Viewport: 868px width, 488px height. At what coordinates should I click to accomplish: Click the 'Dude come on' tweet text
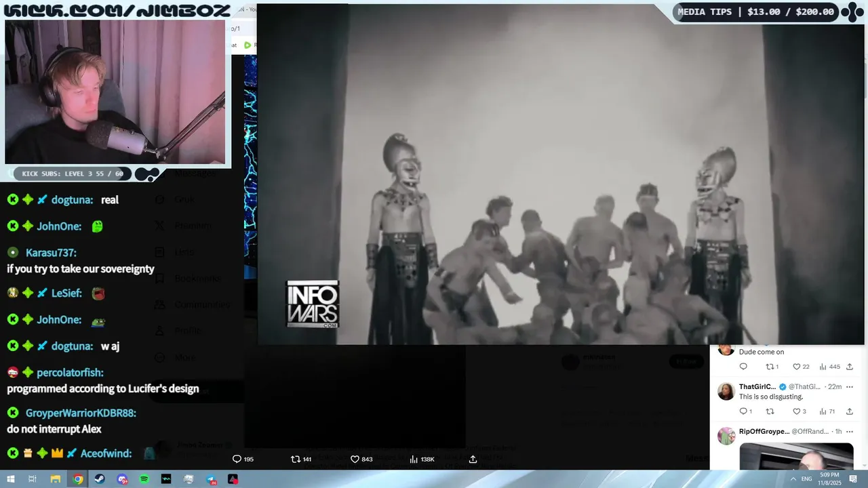762,352
